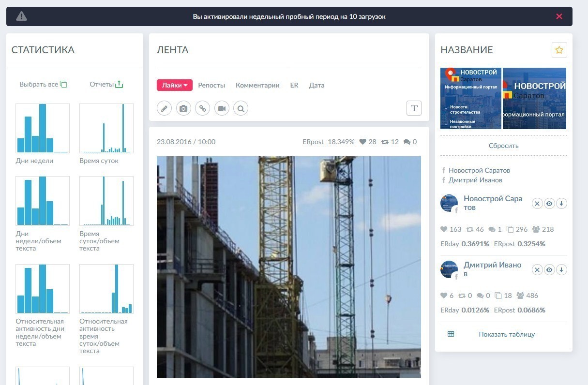
Task: Remove Новострой Саратов with its X icon
Action: tap(537, 204)
